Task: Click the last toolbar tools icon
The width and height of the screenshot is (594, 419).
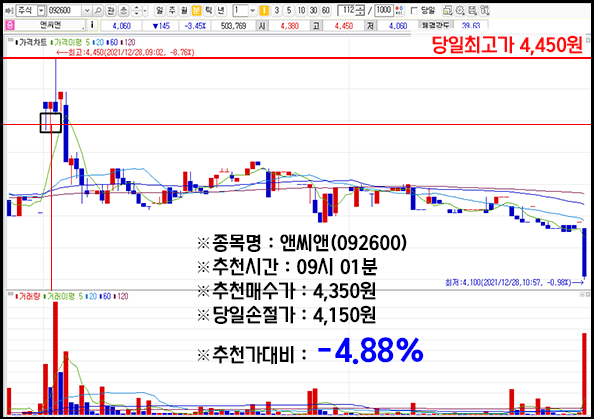Action: (485, 11)
